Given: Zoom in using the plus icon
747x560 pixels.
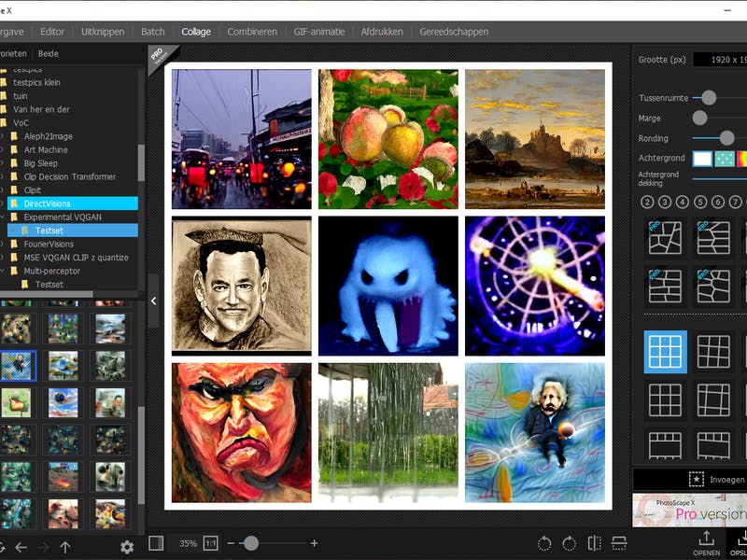Looking at the screenshot, I should [314, 543].
